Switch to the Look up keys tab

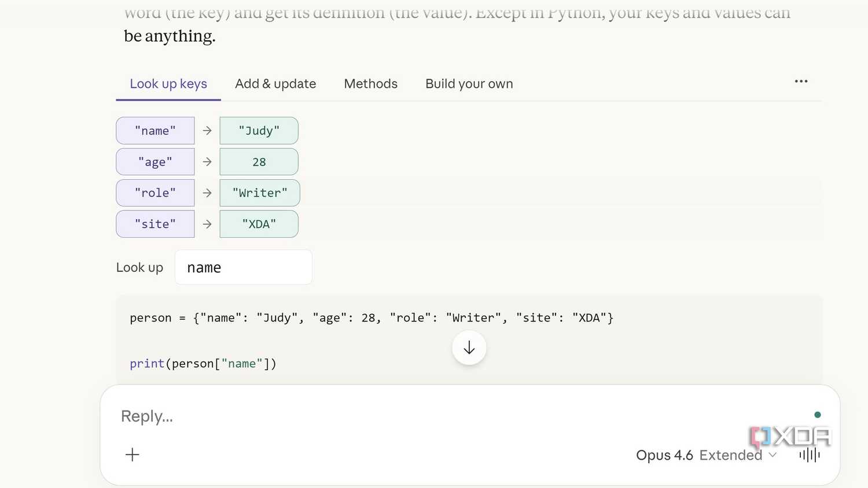pyautogui.click(x=168, y=84)
